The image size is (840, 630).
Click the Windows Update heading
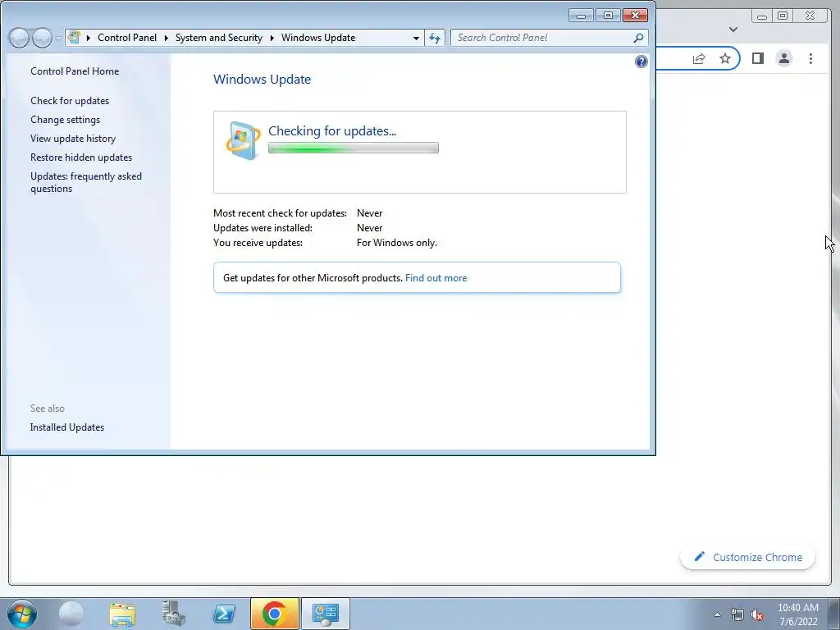coord(262,80)
